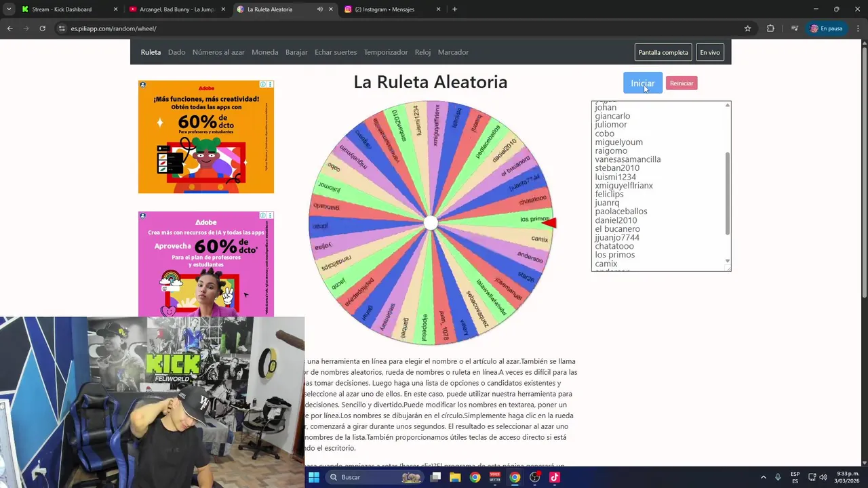
Task: Open the Moneda tool
Action: [264, 52]
